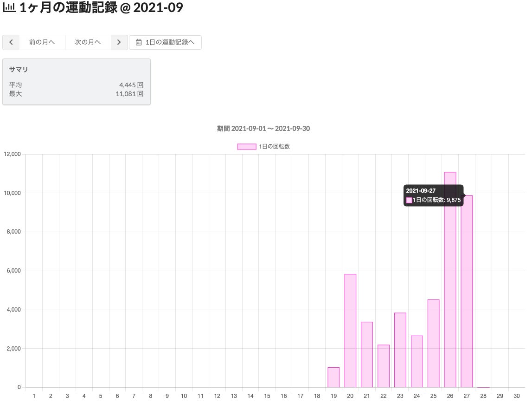Click the left chevron previous-month arrow
The image size is (532, 403).
pyautogui.click(x=11, y=42)
